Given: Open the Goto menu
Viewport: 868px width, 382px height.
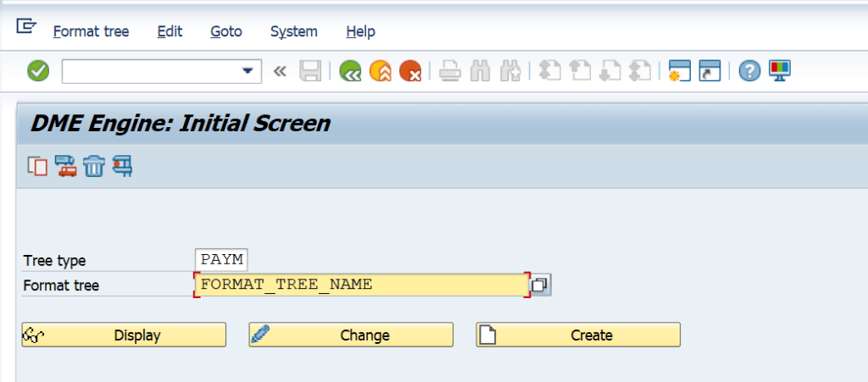Looking at the screenshot, I should (x=226, y=31).
